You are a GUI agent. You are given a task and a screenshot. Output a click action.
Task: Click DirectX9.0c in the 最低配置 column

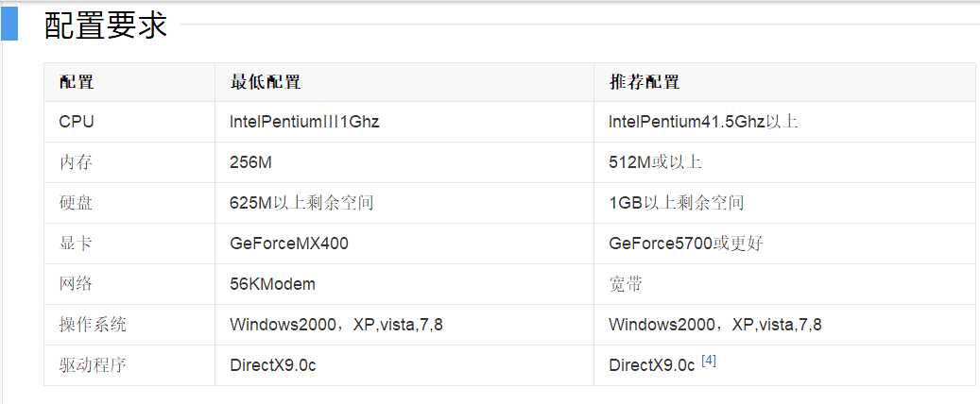pos(273,365)
